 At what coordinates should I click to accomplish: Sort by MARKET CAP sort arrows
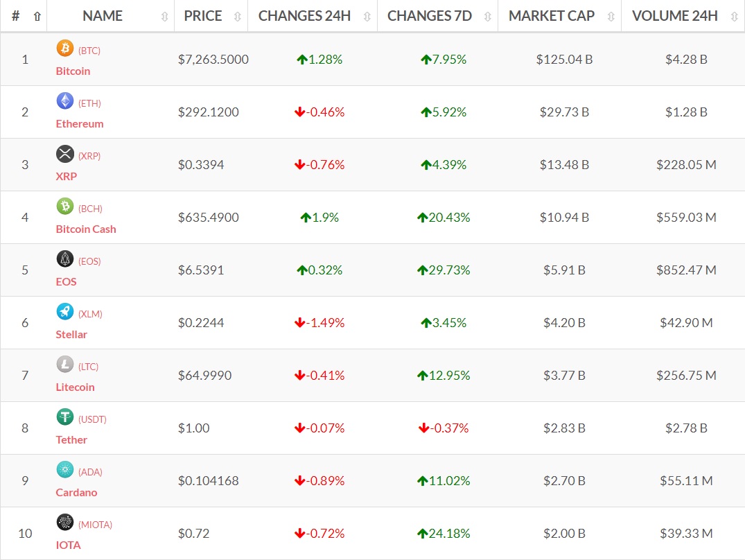click(611, 17)
